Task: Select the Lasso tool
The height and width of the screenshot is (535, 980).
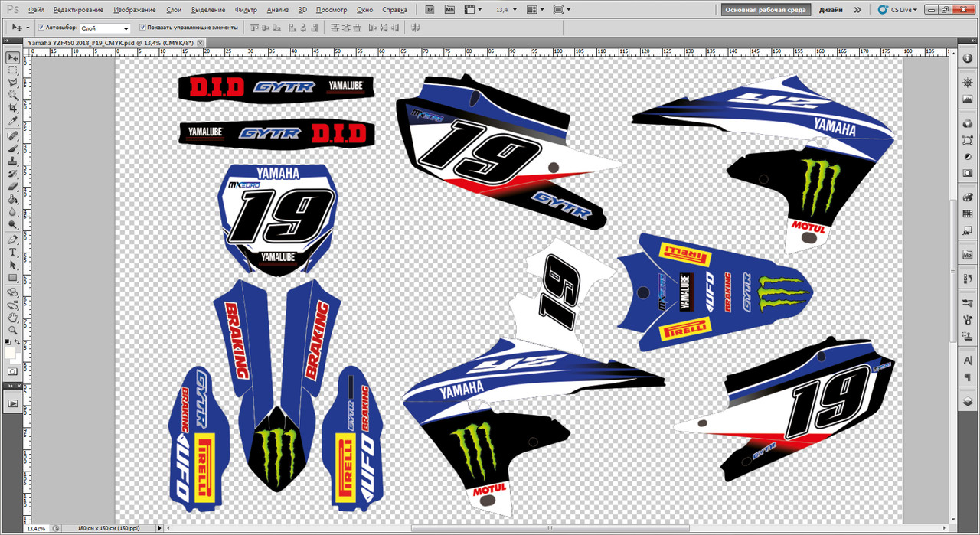Action: [x=13, y=83]
